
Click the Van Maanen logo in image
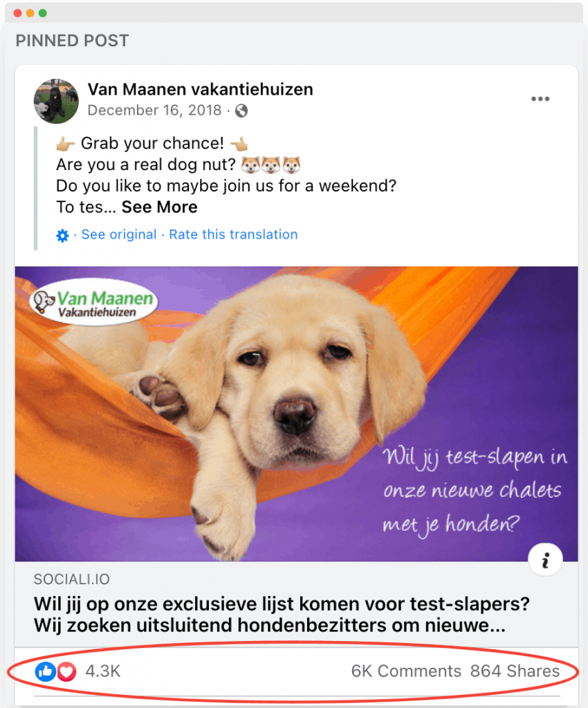click(94, 302)
